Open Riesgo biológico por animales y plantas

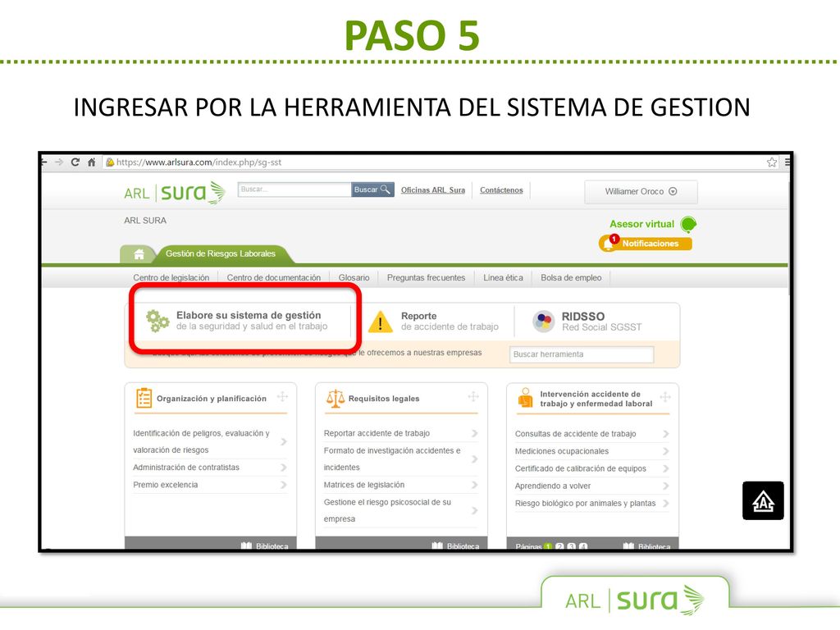pyautogui.click(x=592, y=503)
